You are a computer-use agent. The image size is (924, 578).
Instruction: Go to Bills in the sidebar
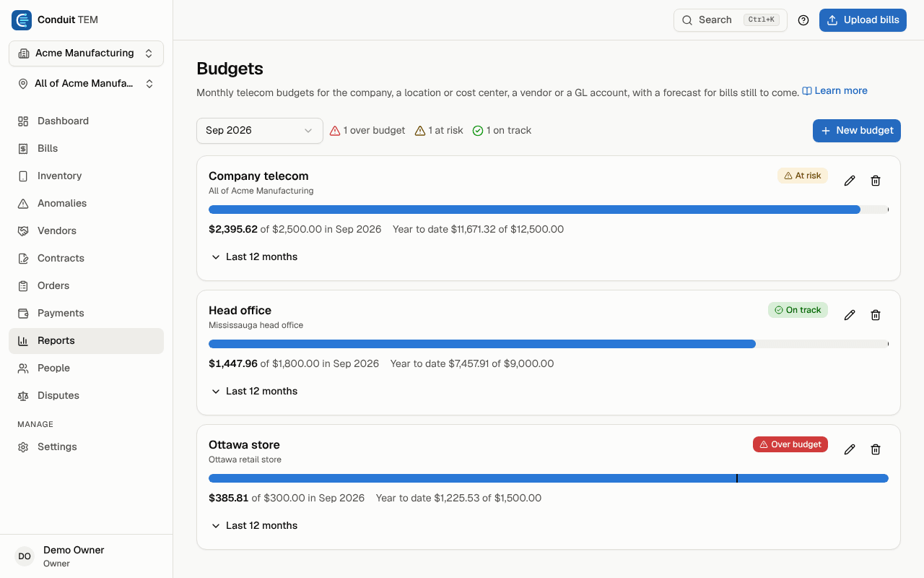[x=86, y=149]
